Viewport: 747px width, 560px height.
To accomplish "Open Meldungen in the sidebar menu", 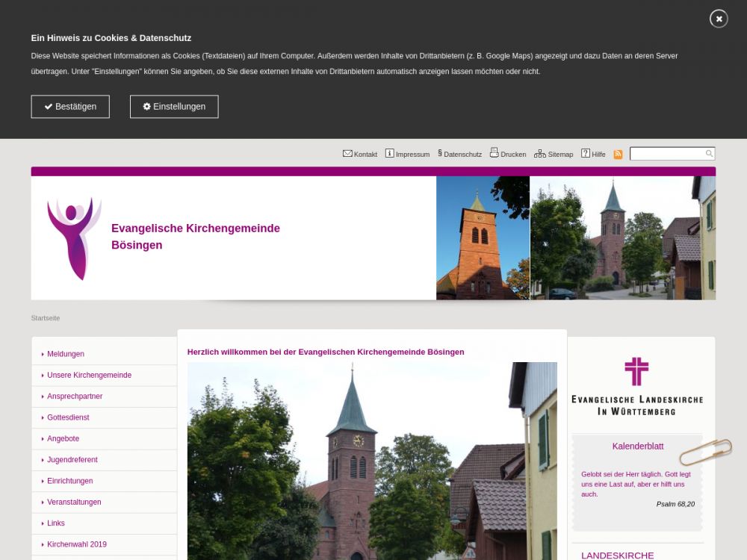I will point(66,354).
